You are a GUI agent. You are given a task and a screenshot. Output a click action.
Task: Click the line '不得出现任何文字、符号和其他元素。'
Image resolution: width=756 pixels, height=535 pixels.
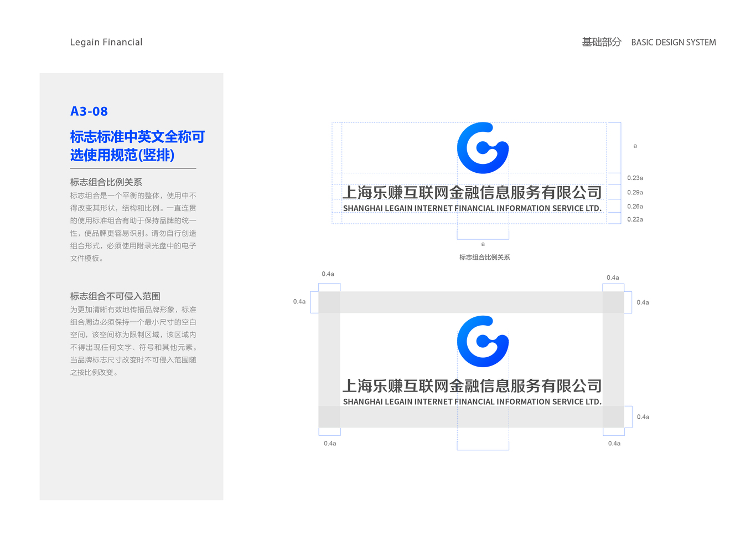point(134,347)
